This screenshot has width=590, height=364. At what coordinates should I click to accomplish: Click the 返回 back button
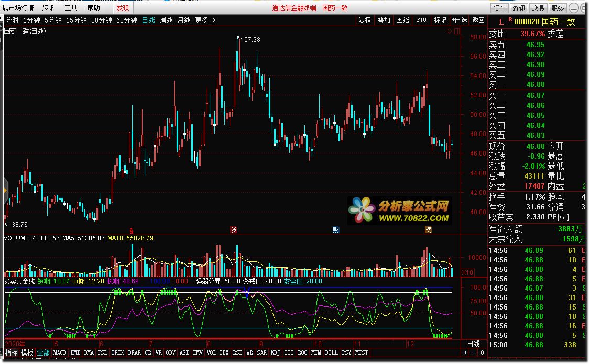pos(478,20)
